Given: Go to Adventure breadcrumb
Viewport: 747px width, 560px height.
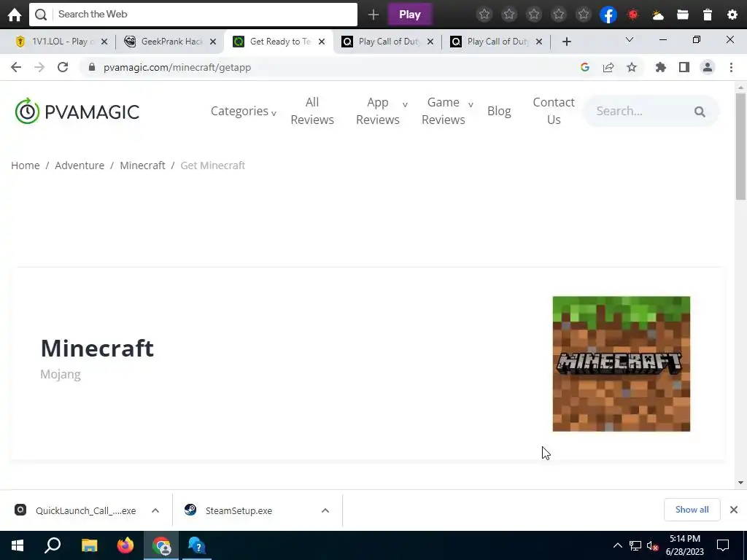Looking at the screenshot, I should [x=80, y=166].
